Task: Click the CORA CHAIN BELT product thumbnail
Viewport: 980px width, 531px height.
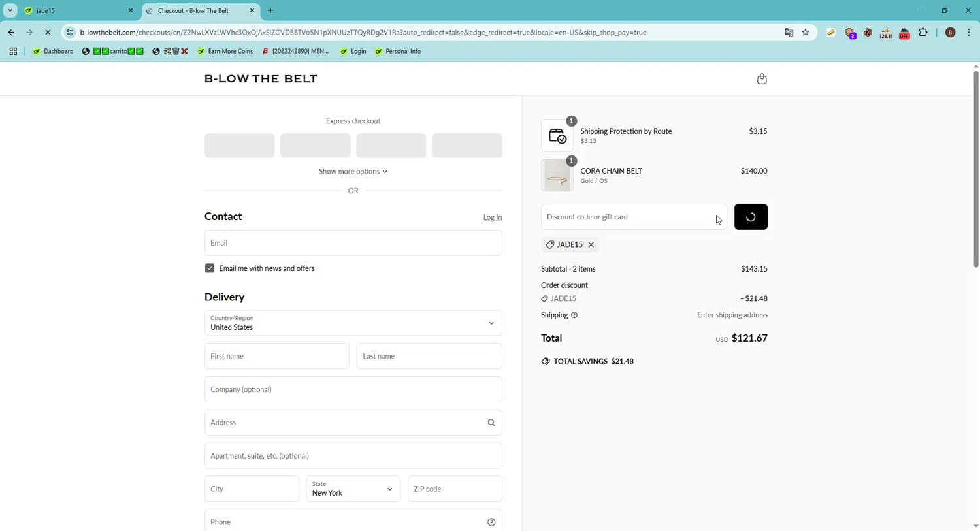Action: [557, 176]
